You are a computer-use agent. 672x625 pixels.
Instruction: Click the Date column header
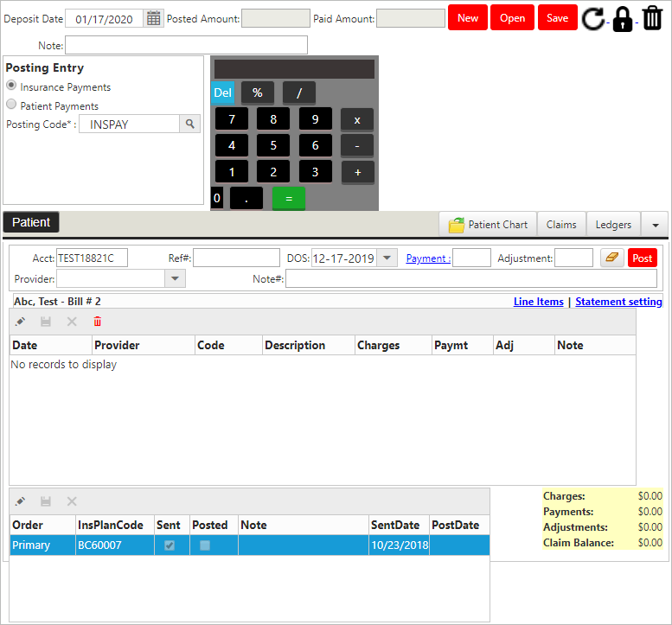coord(50,345)
